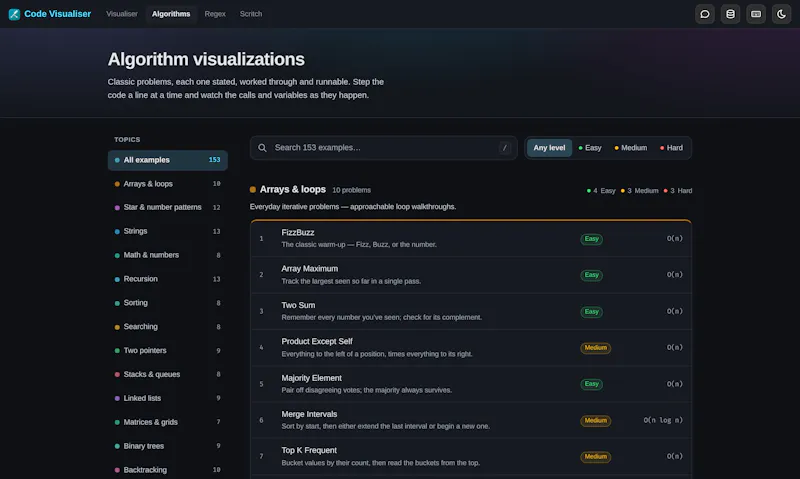Open the Regex tab
This screenshot has width=800, height=479.
click(215, 14)
